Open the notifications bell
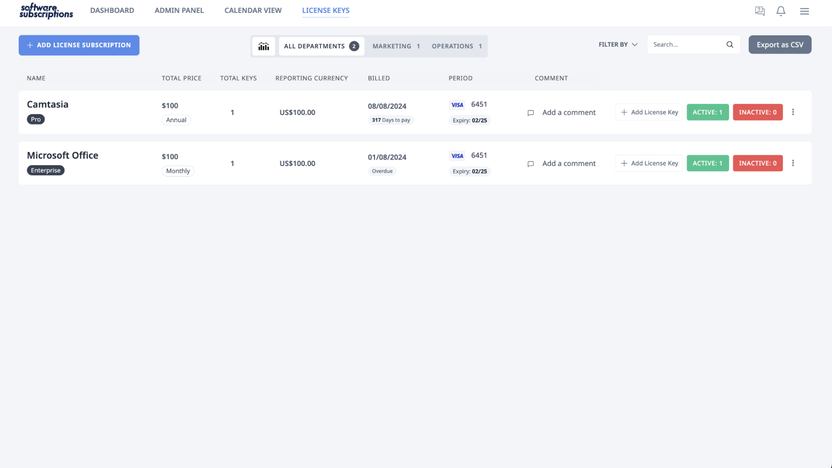Screen dimensions: 832x468 coord(781,11)
